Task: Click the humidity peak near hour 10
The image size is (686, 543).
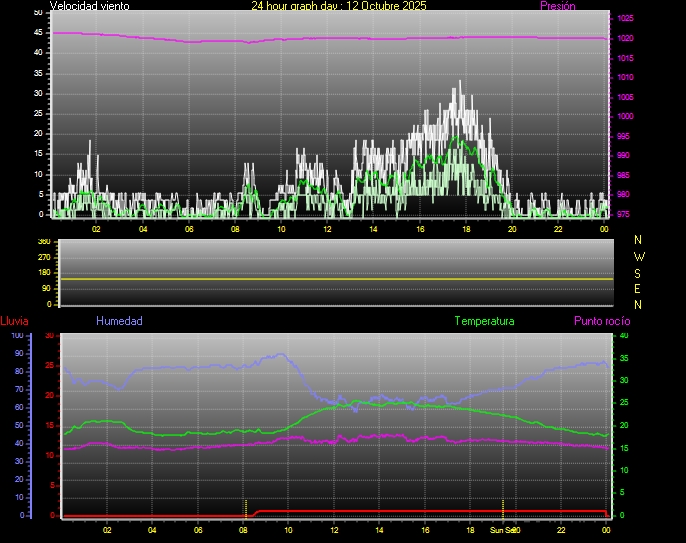Action: 281,354
